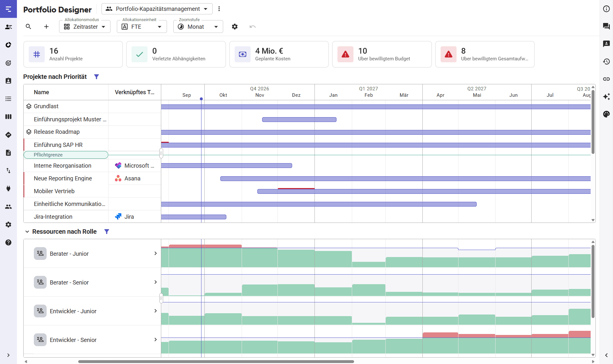Open the search magnifier in toolbar
The image size is (613, 364).
[x=28, y=27]
